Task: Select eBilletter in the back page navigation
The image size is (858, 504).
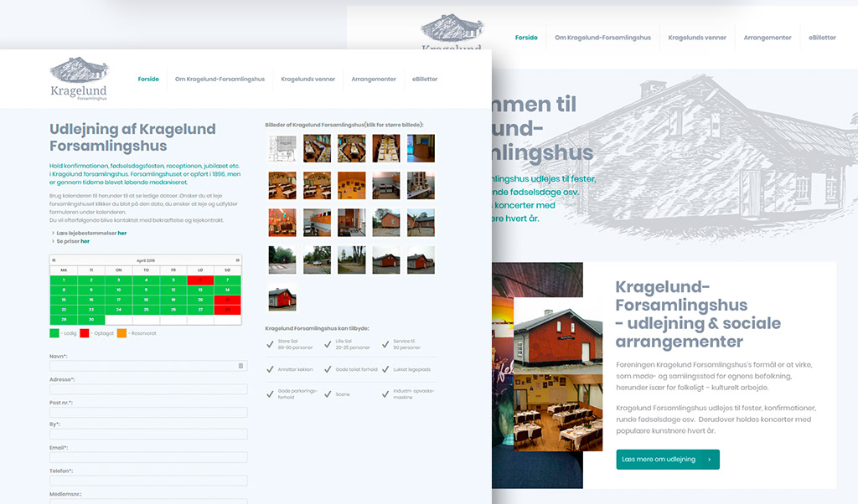Action: click(x=823, y=38)
